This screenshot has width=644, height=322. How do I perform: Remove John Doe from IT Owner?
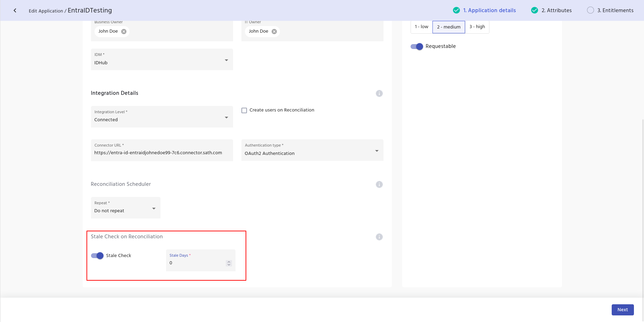274,32
